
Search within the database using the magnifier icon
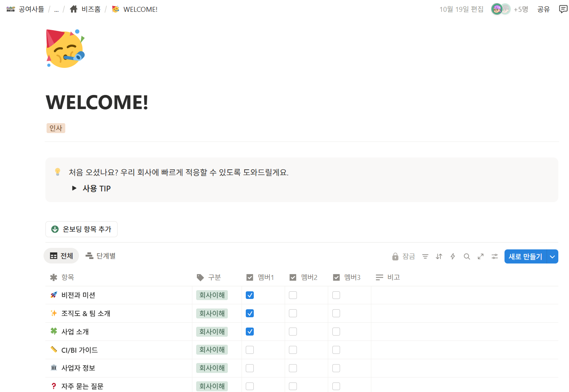click(x=467, y=256)
